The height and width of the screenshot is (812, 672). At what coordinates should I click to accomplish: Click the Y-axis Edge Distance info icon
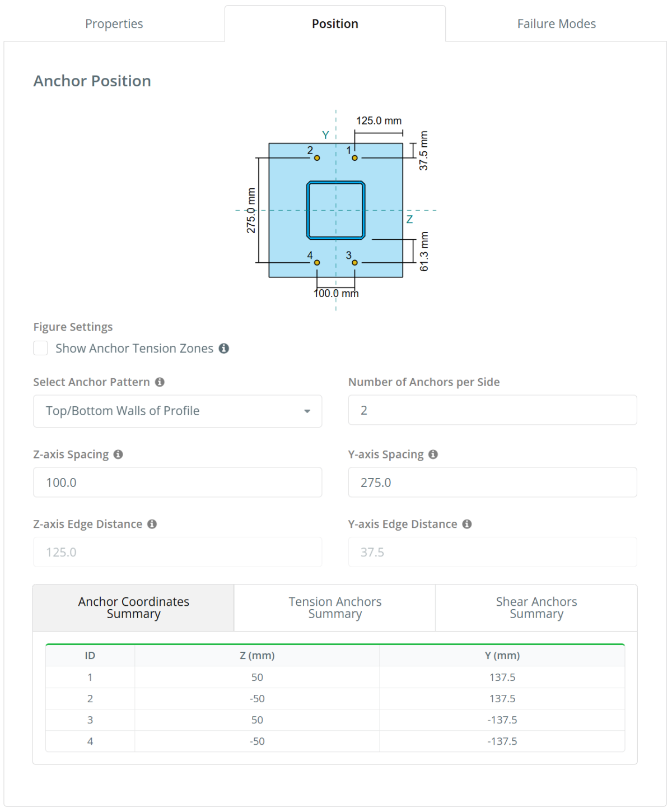pos(467,524)
